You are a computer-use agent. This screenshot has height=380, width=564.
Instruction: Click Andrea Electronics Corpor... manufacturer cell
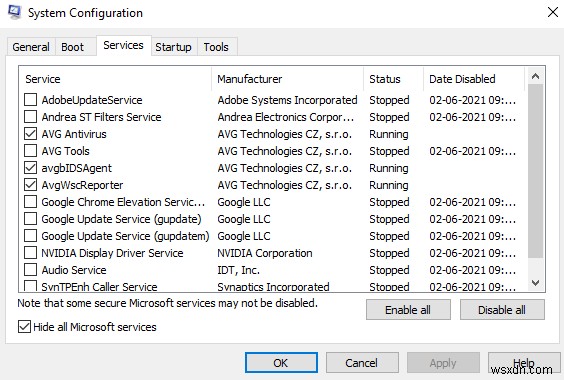click(x=286, y=117)
